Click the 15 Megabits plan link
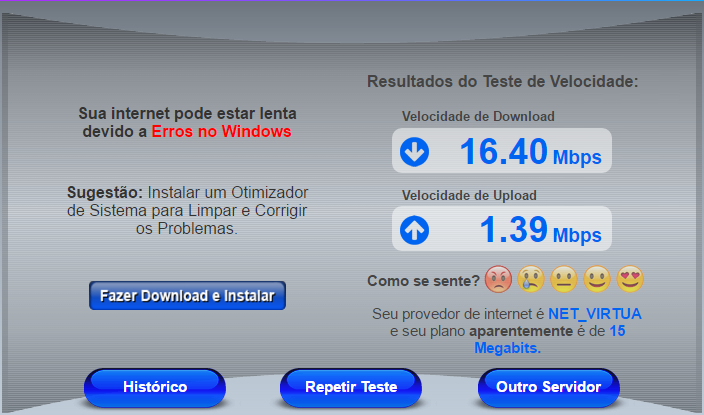Viewport: 704px width, 415px height. point(550,340)
